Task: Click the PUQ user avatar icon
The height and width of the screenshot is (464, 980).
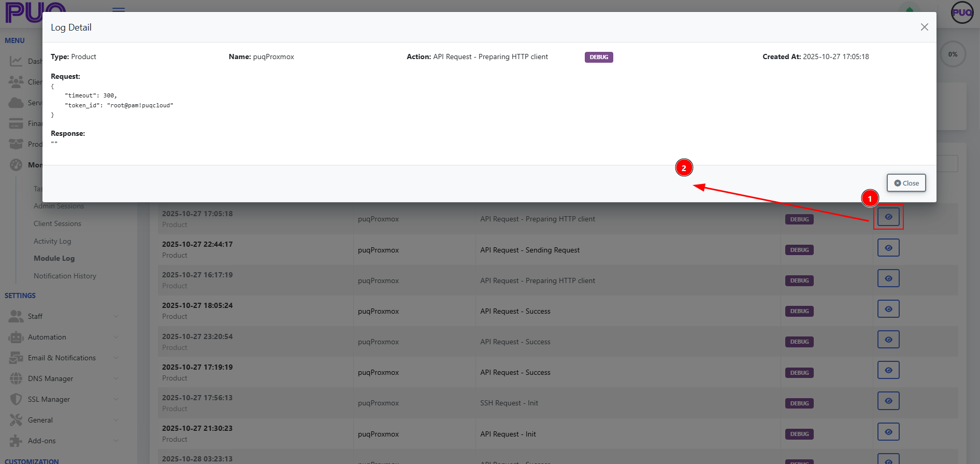Action: [x=962, y=12]
